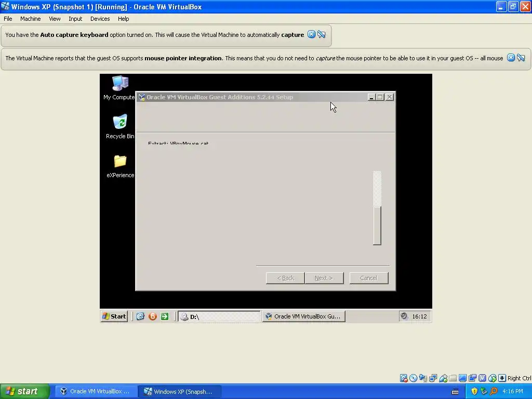
Task: Open the host on-screen keyboard language bar icon
Action: [x=455, y=392]
